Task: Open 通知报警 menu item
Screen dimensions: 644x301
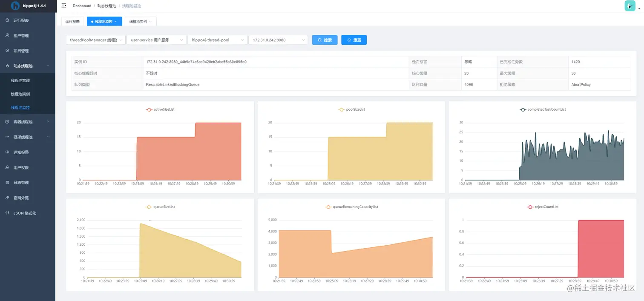Action: tap(28, 152)
